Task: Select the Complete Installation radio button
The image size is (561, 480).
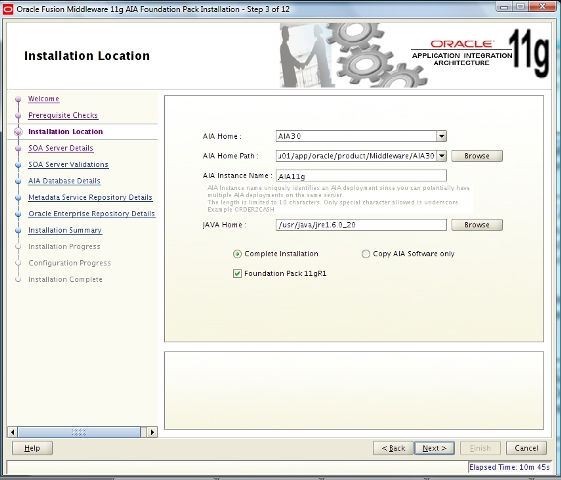Action: [x=237, y=254]
